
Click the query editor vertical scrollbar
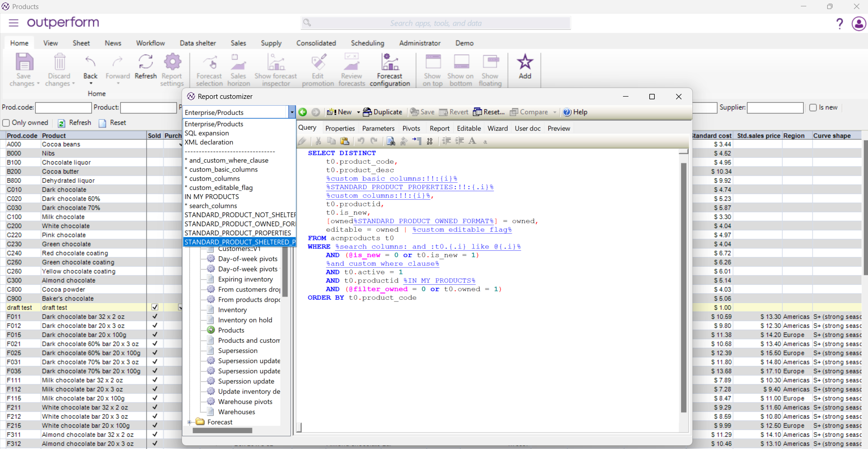pos(683,288)
